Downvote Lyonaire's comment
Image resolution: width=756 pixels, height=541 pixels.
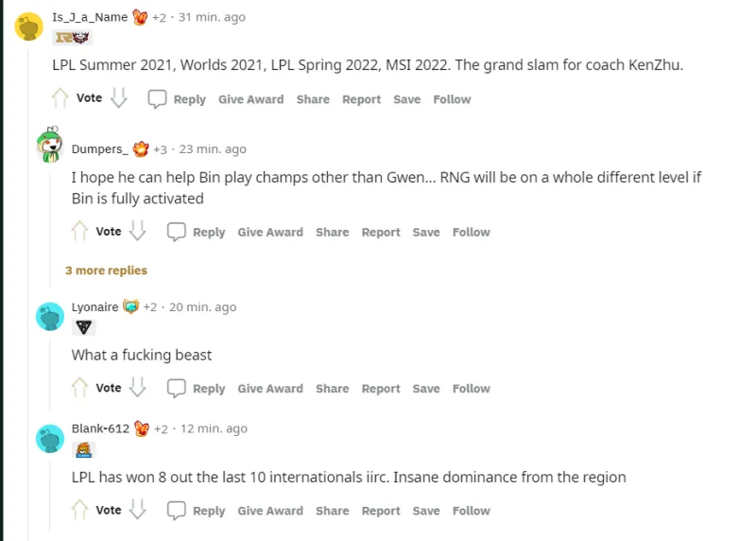(138, 388)
